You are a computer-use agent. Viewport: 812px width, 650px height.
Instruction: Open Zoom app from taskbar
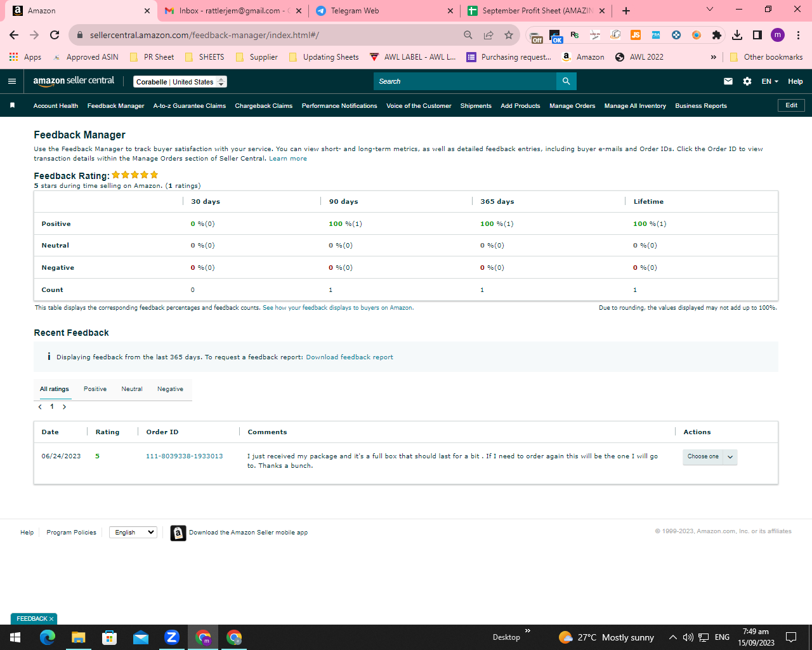coord(172,637)
